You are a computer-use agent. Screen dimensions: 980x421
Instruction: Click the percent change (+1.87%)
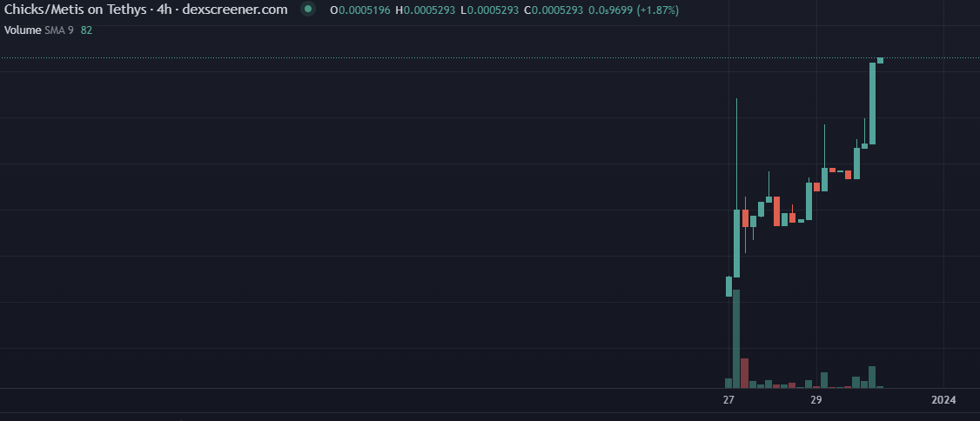(x=657, y=10)
